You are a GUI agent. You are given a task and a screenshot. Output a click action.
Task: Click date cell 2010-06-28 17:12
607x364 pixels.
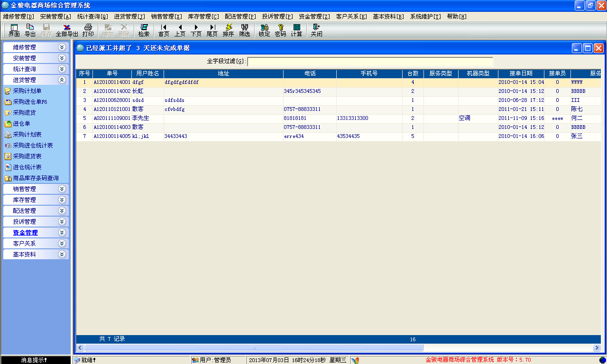(521, 100)
